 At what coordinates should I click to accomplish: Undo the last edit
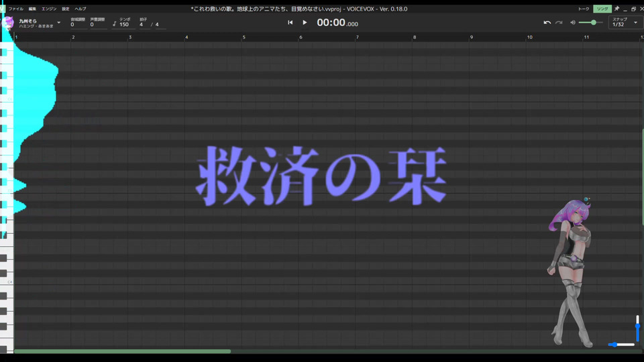[x=547, y=23]
